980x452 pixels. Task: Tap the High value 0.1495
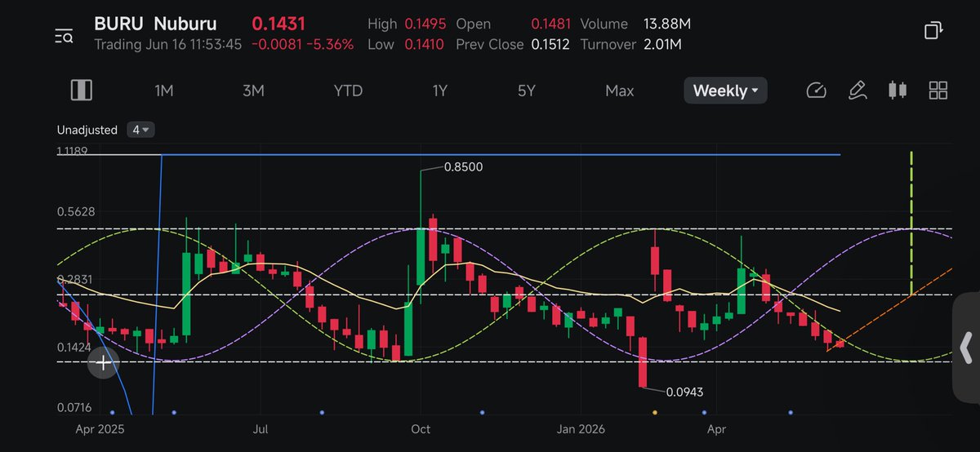click(424, 24)
